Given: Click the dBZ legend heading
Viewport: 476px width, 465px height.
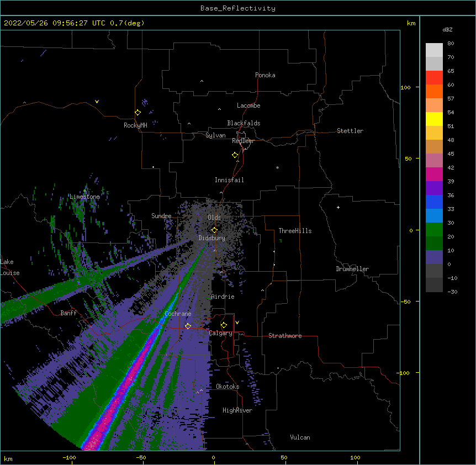Looking at the screenshot, I should (447, 29).
